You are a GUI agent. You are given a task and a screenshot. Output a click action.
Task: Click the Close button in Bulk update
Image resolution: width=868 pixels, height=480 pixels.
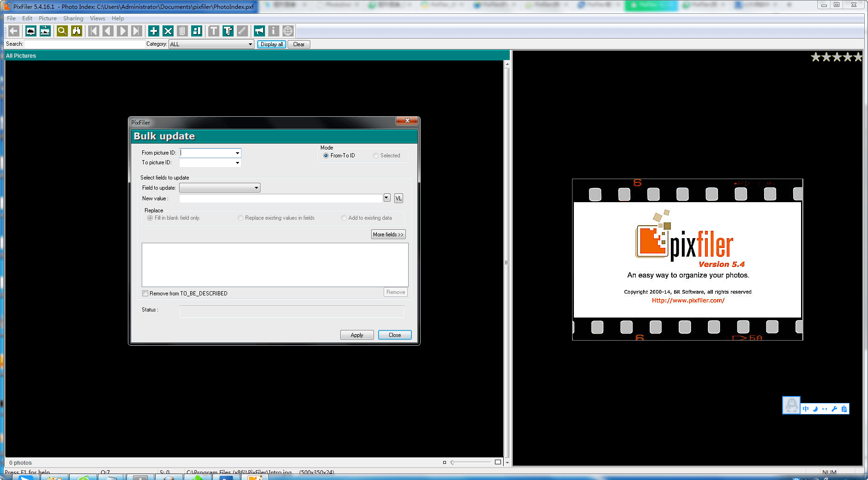click(395, 335)
